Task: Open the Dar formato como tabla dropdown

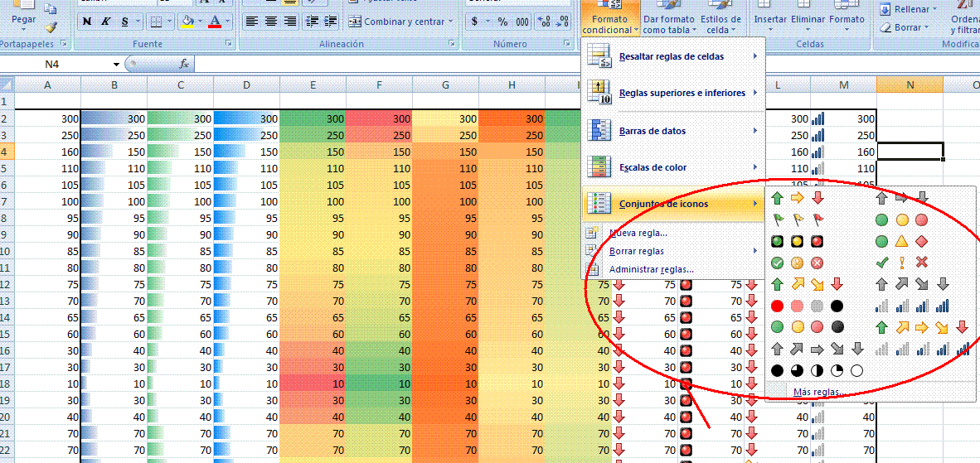Action: point(668,24)
